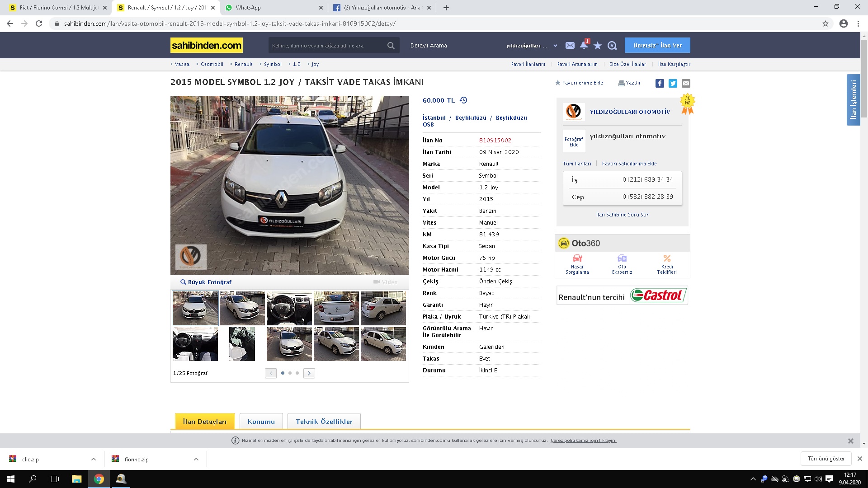Viewport: 868px width, 488px height.
Task: Switch to the WhatsApp tab
Action: [274, 8]
